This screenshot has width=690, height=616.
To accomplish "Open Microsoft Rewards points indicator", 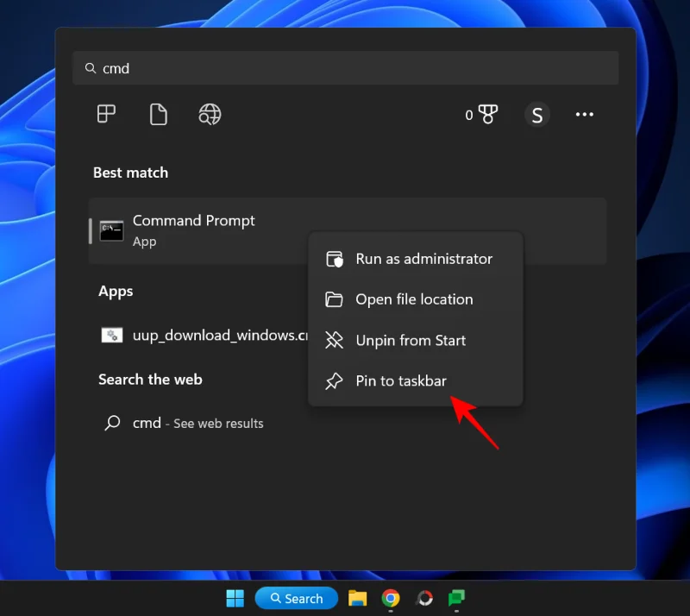I will point(482,114).
